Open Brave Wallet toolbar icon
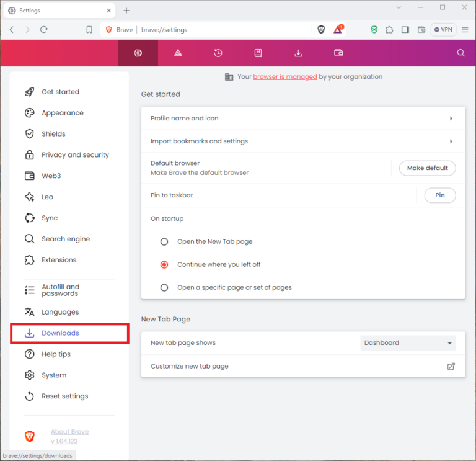This screenshot has width=476, height=461. [x=421, y=30]
